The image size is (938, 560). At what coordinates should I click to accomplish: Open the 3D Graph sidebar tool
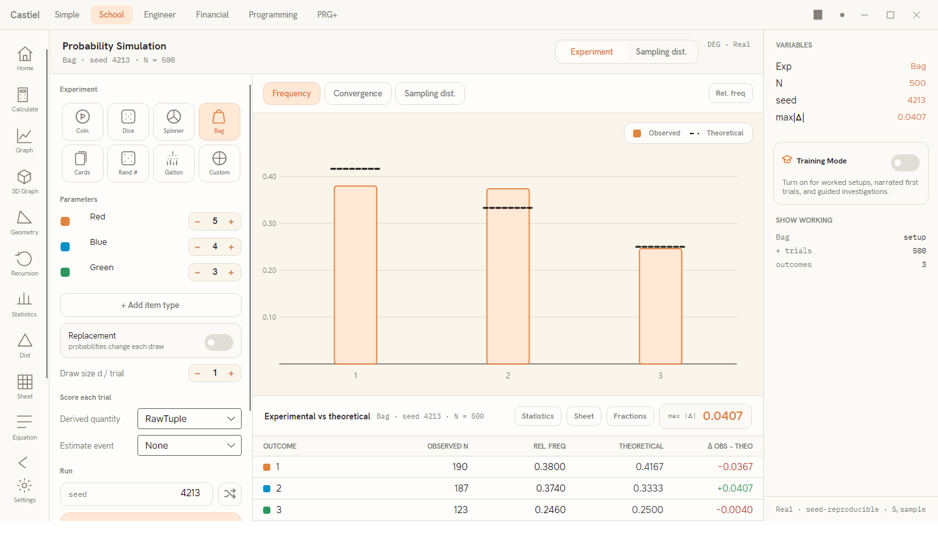click(x=25, y=182)
